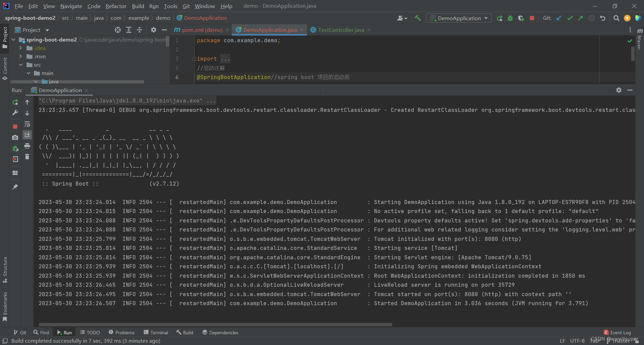
Task: Rerun DemoApplication in the Run panel
Action: coord(15,102)
